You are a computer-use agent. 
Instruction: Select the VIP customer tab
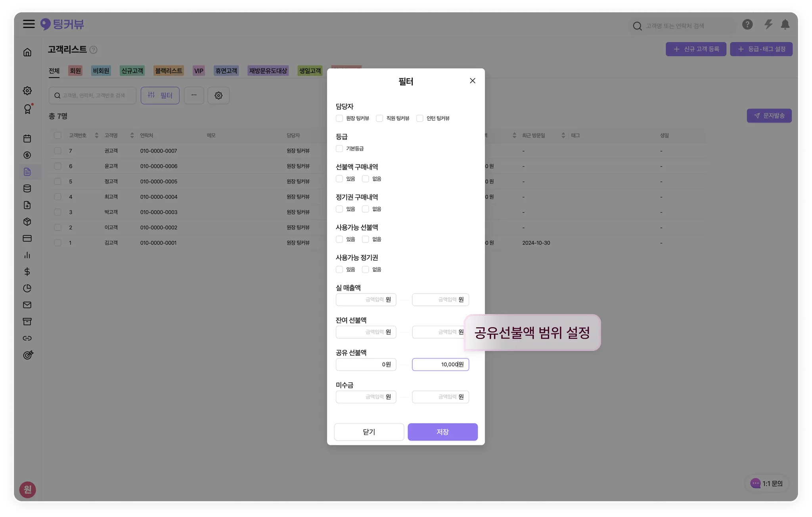coord(199,71)
